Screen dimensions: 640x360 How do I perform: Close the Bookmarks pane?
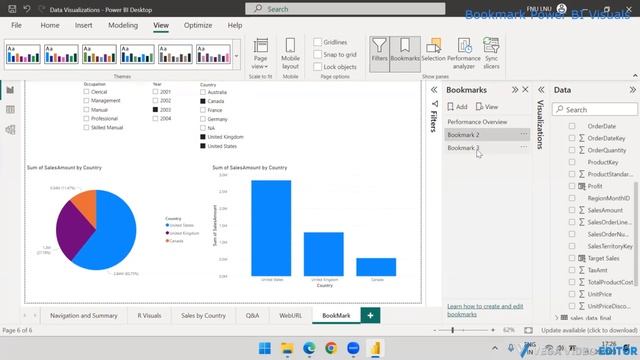[x=525, y=89]
